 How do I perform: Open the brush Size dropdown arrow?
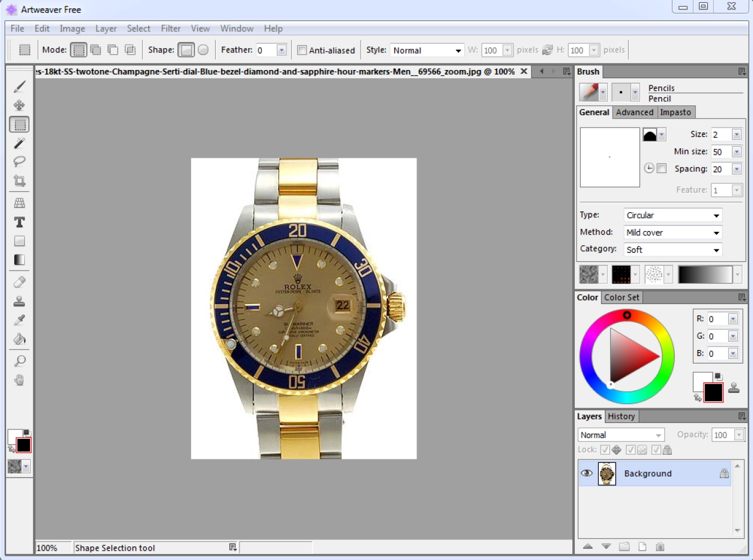737,135
